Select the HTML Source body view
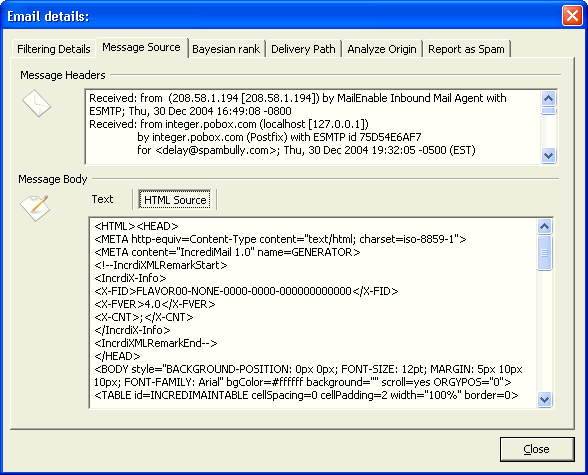The image size is (588, 475). tap(175, 199)
